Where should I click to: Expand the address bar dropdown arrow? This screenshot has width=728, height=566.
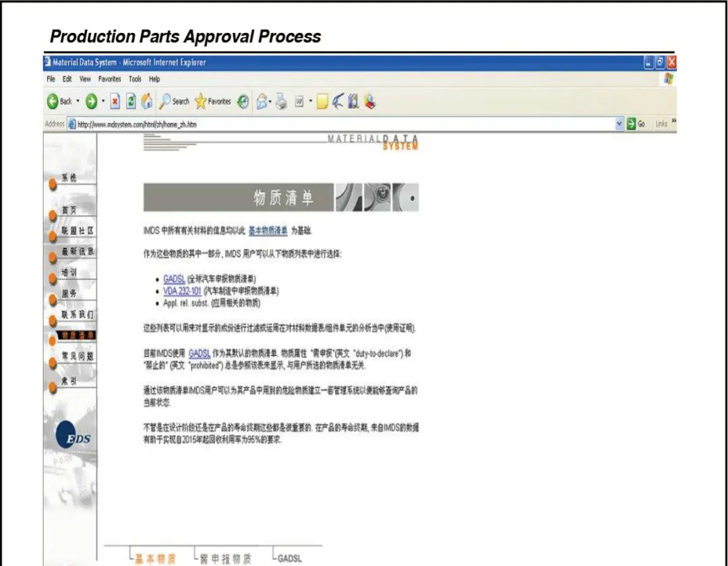click(619, 124)
